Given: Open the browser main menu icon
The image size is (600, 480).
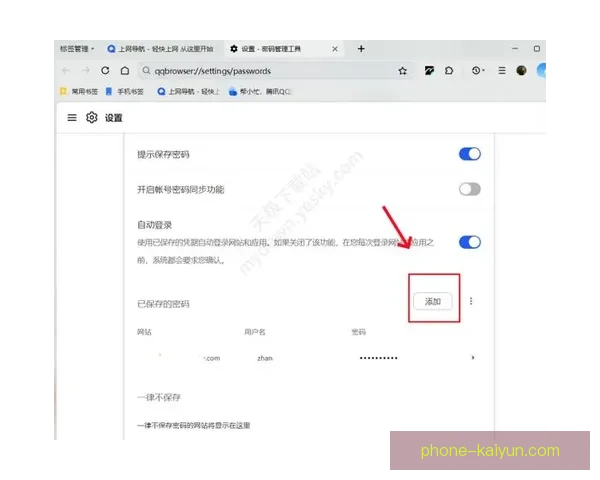Looking at the screenshot, I should 502,70.
